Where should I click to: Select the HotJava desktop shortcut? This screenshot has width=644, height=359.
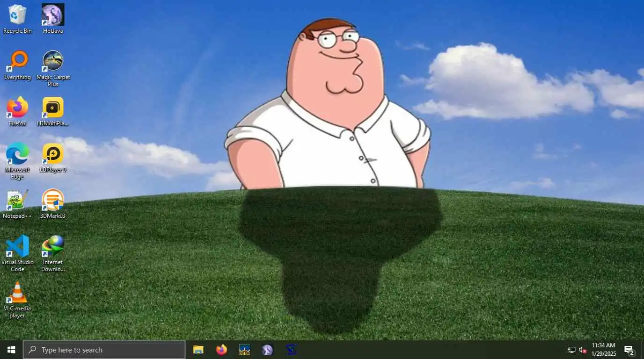(53, 19)
